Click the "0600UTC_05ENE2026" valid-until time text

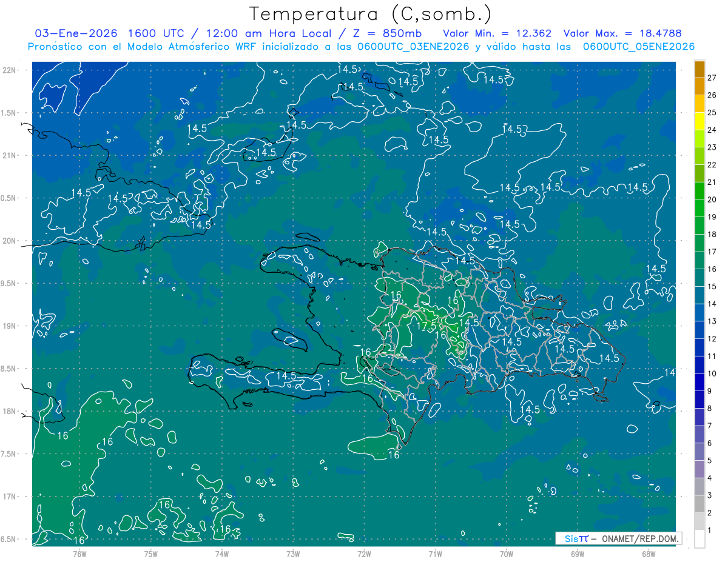(639, 47)
